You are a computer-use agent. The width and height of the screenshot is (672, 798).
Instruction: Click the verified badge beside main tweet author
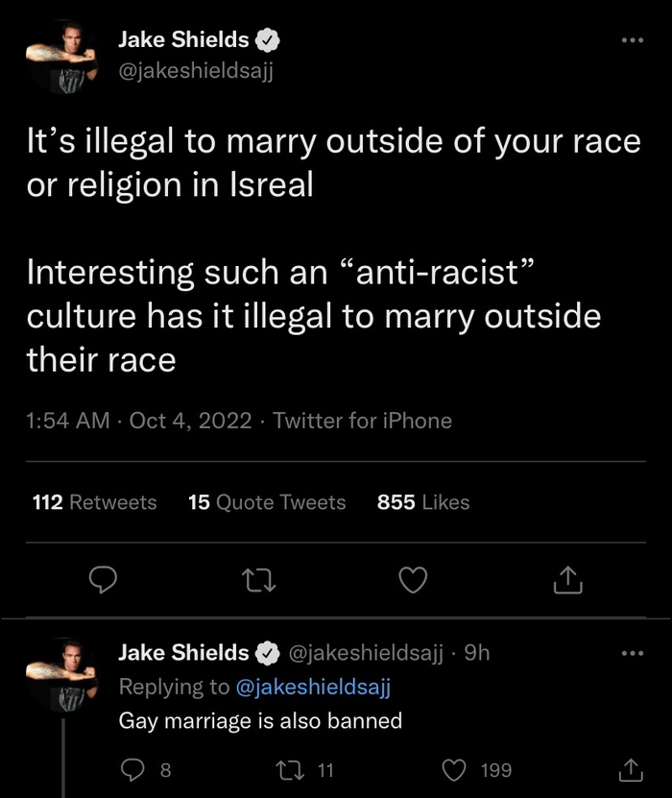pyautogui.click(x=270, y=40)
